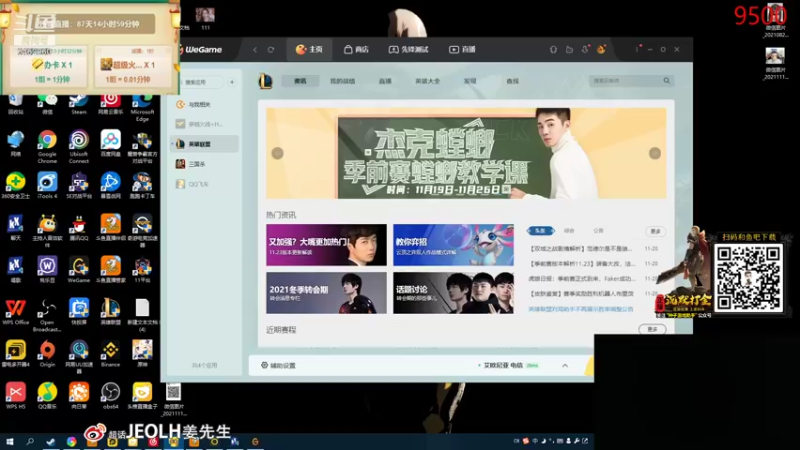The width and height of the screenshot is (800, 450).
Task: Launch WPS H5 desktop shortcut
Action: tap(15, 396)
